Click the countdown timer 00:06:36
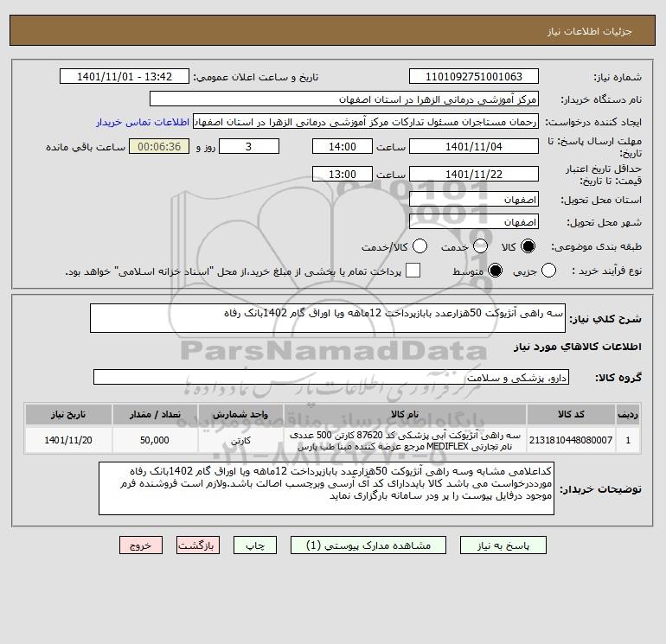 click(159, 146)
